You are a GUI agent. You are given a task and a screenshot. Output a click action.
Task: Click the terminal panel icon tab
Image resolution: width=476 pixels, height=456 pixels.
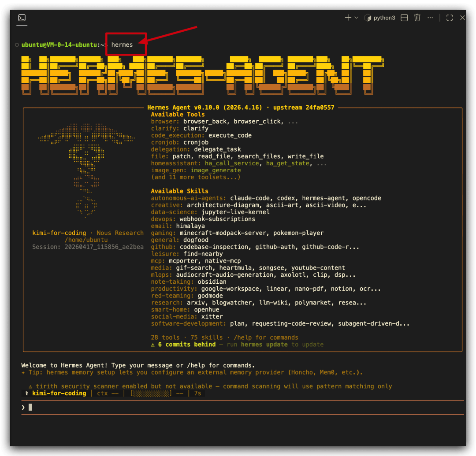pos(22,18)
